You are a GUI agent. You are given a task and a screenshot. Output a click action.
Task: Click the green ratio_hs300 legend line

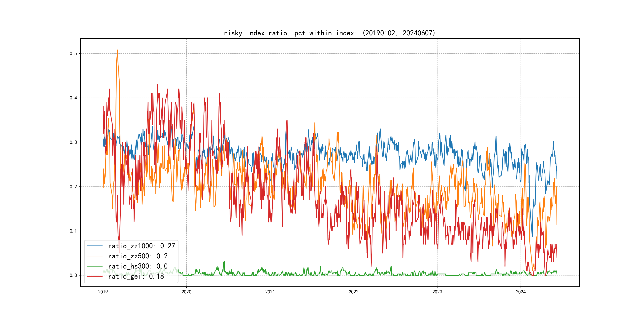point(94,266)
